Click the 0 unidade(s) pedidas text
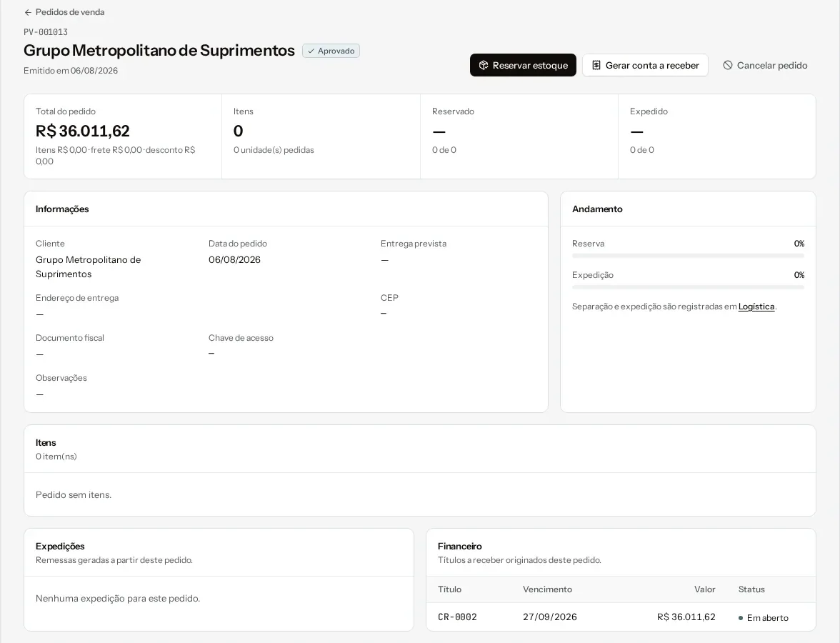 [274, 150]
